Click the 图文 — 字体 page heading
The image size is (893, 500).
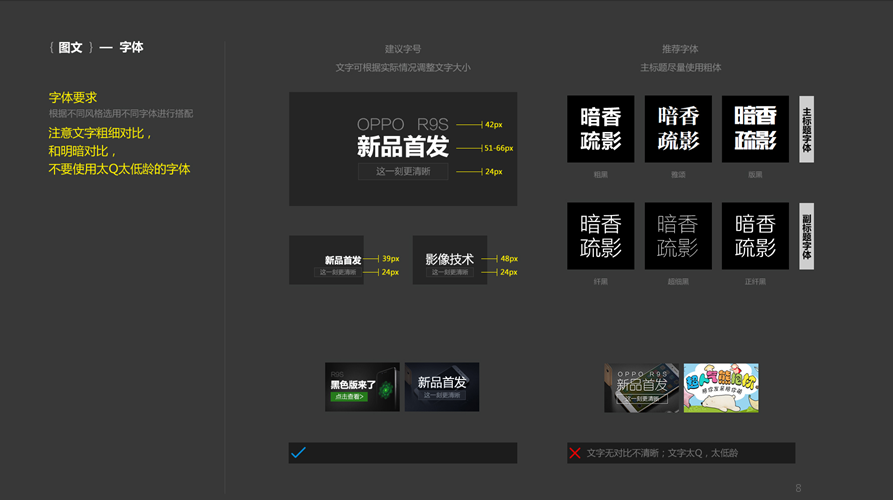pyautogui.click(x=97, y=47)
